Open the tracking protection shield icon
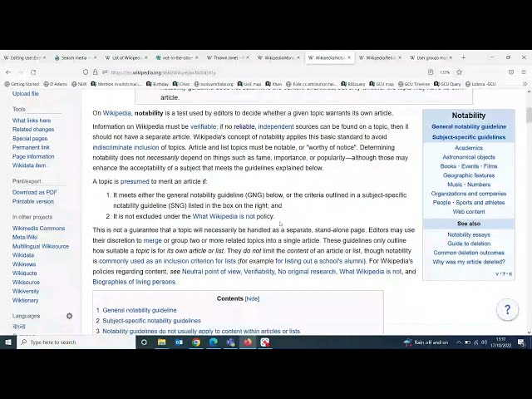 click(x=86, y=72)
